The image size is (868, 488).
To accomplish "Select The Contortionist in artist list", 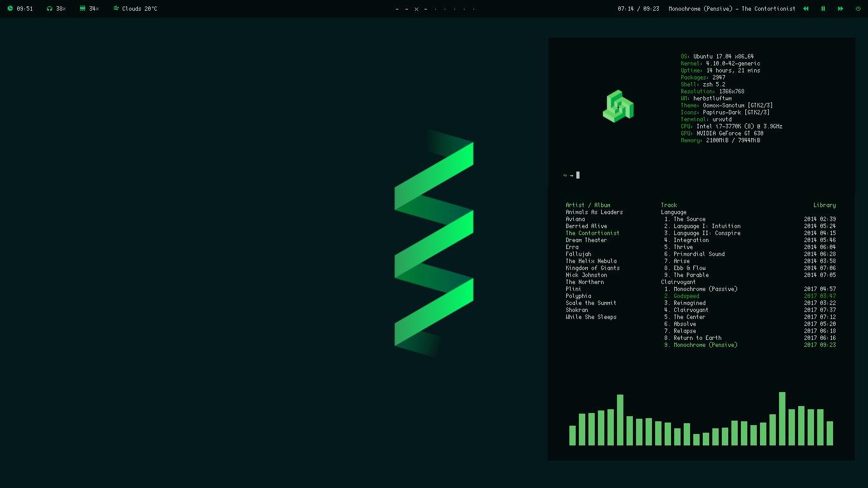I will 592,233.
